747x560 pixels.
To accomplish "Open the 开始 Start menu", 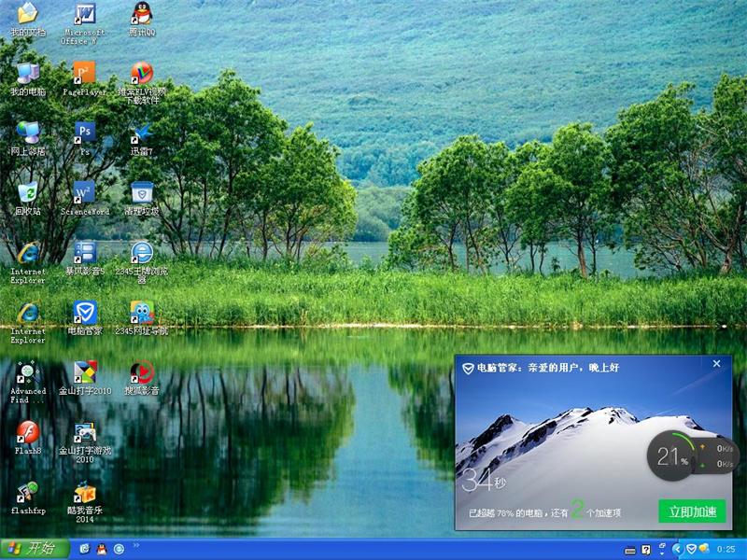I will coord(34,549).
